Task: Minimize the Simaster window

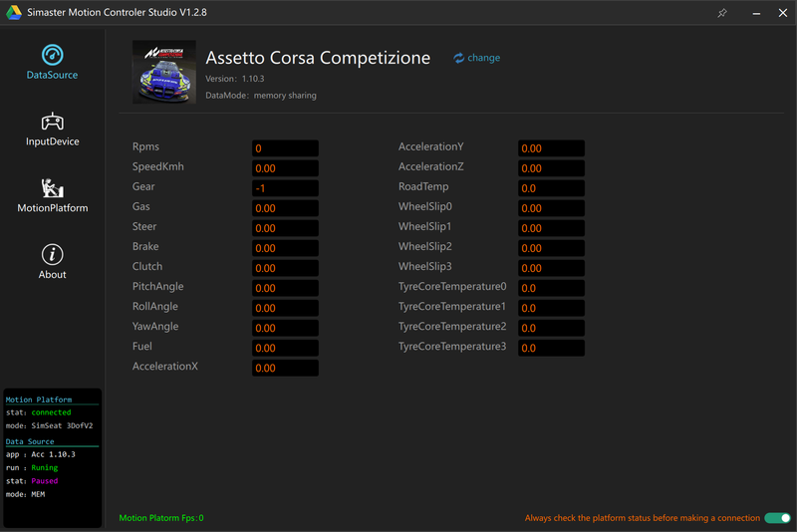Action: click(x=756, y=13)
